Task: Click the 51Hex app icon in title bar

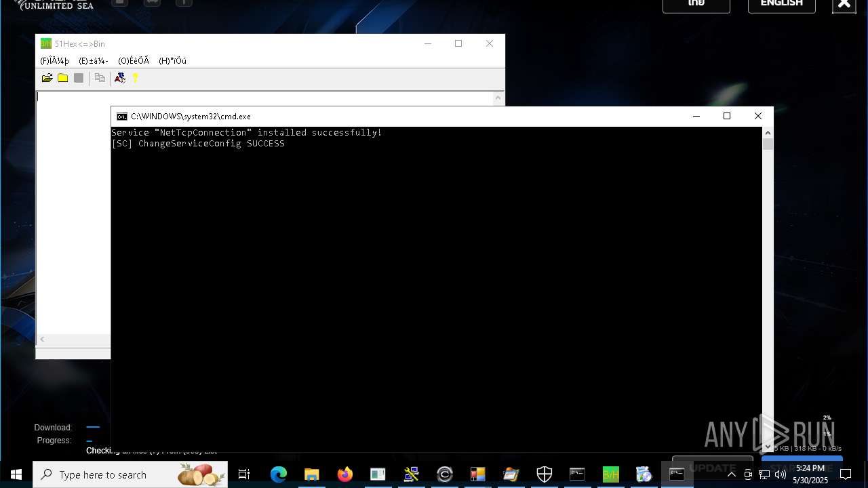Action: [45, 44]
